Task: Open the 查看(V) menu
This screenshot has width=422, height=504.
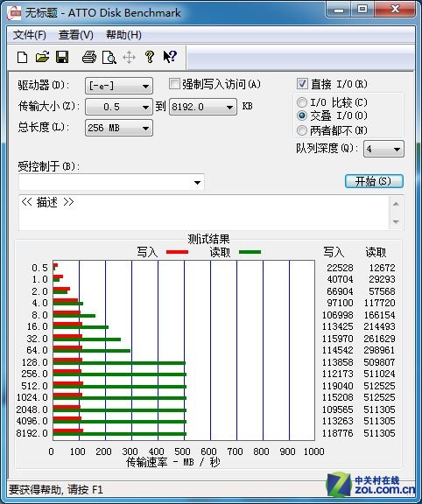Action: tap(76, 35)
